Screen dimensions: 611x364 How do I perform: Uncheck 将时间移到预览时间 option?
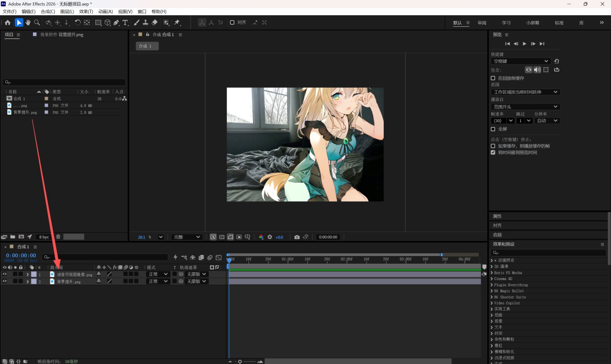click(493, 153)
